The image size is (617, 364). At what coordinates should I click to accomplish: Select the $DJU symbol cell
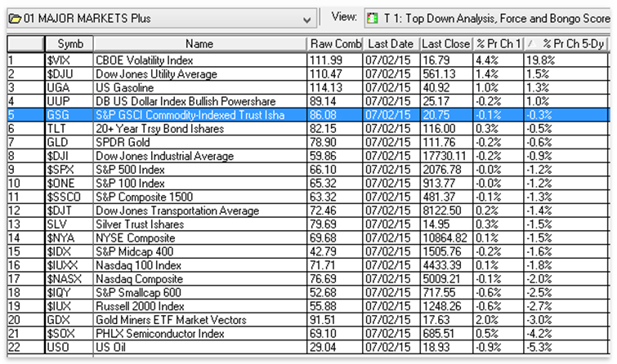coord(69,74)
